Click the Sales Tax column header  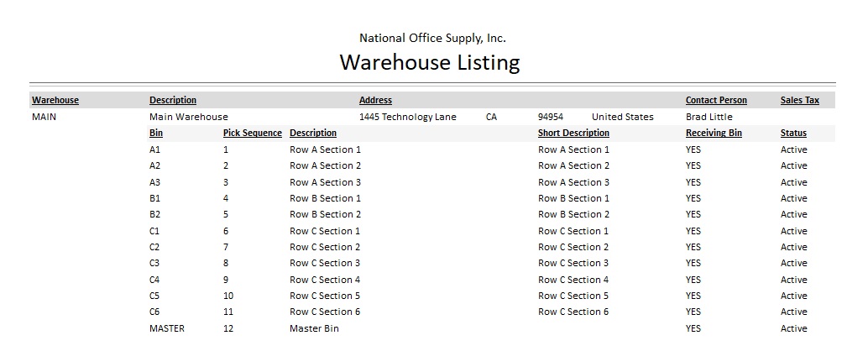tap(799, 101)
